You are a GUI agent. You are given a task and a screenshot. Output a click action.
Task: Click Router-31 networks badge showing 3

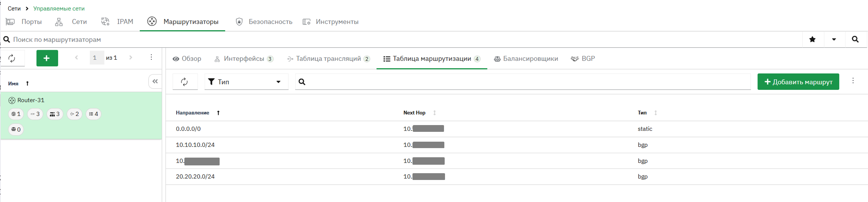point(55,114)
